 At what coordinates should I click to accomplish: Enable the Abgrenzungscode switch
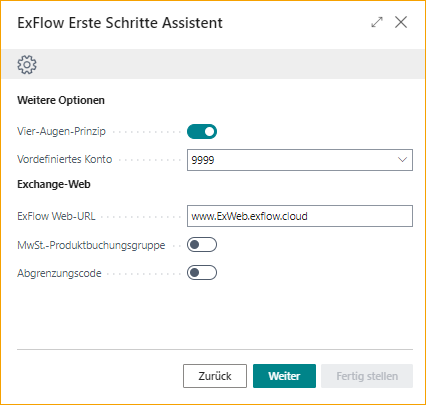tap(202, 273)
